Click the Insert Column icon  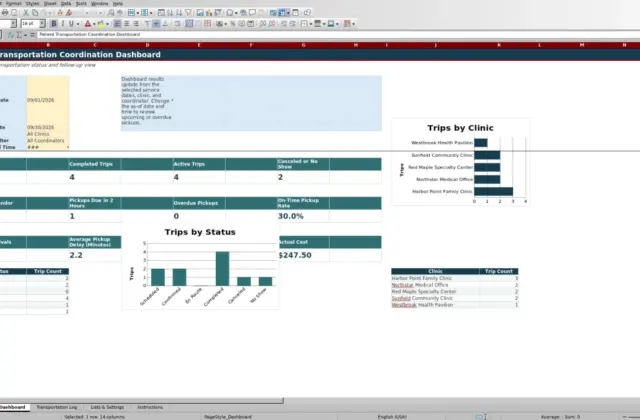pos(144,13)
